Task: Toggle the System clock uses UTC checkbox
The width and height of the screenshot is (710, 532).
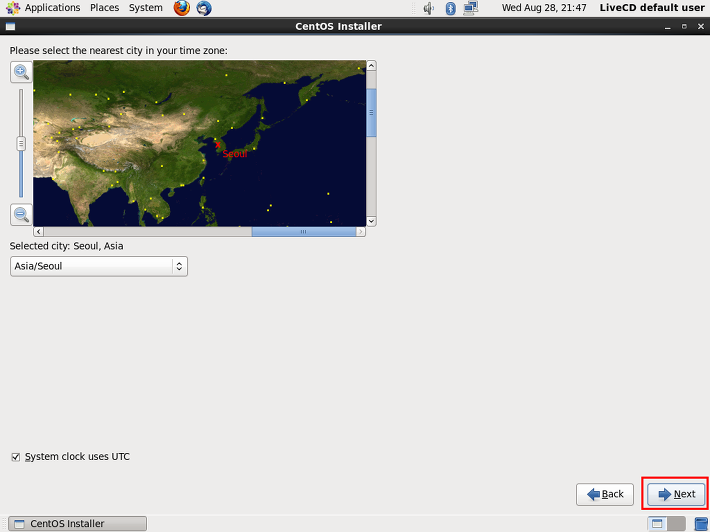Action: pos(16,457)
